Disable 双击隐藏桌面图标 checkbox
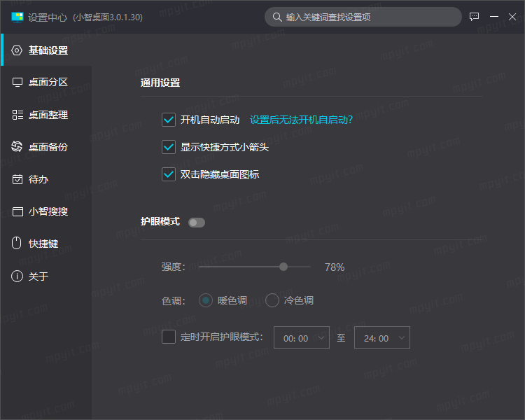Viewport: 525px width, 420px height. coord(169,174)
